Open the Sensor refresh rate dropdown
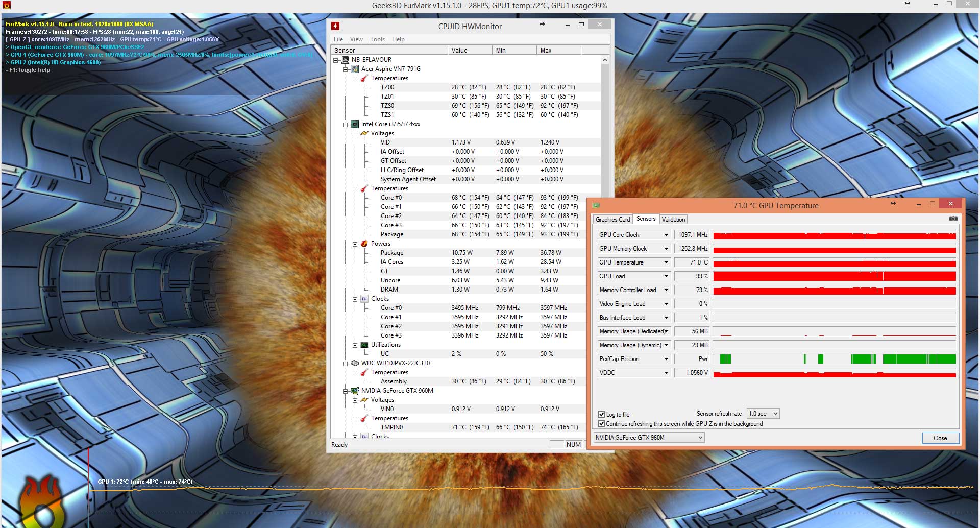Image resolution: width=980 pixels, height=528 pixels. 763,414
